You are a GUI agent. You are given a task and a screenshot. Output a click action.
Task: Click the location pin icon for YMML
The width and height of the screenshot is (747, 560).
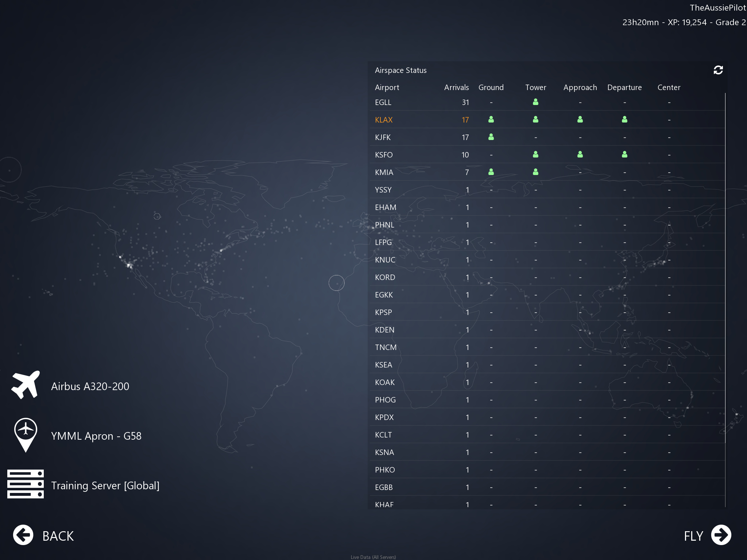26,435
